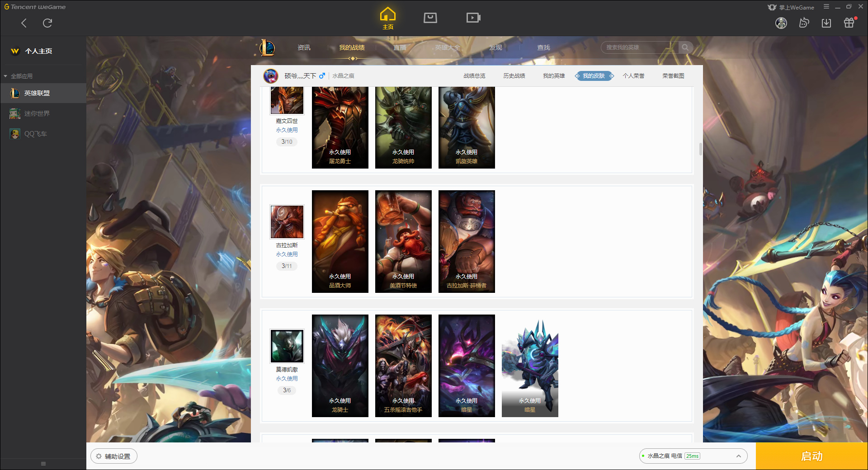868x470 pixels.
Task: Expand the 水晶之痕 电信 server dropdown
Action: (x=693, y=456)
